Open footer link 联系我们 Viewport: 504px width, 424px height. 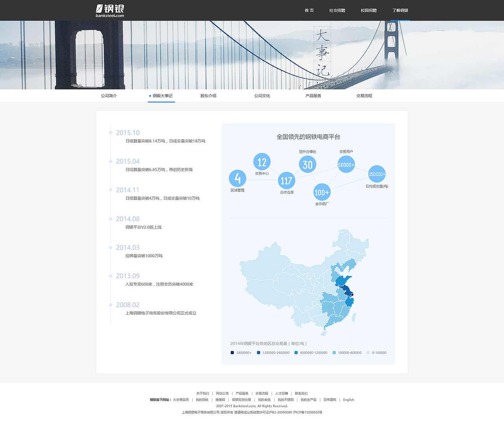point(301,393)
